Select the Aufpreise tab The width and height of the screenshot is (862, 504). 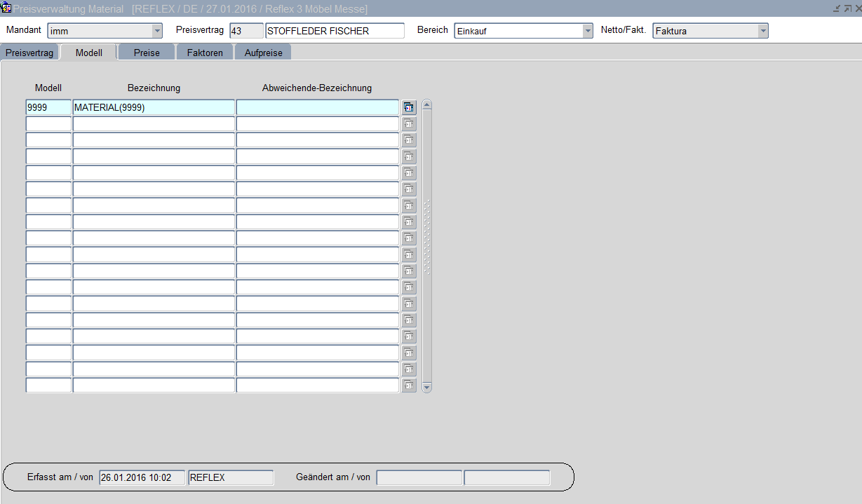262,53
